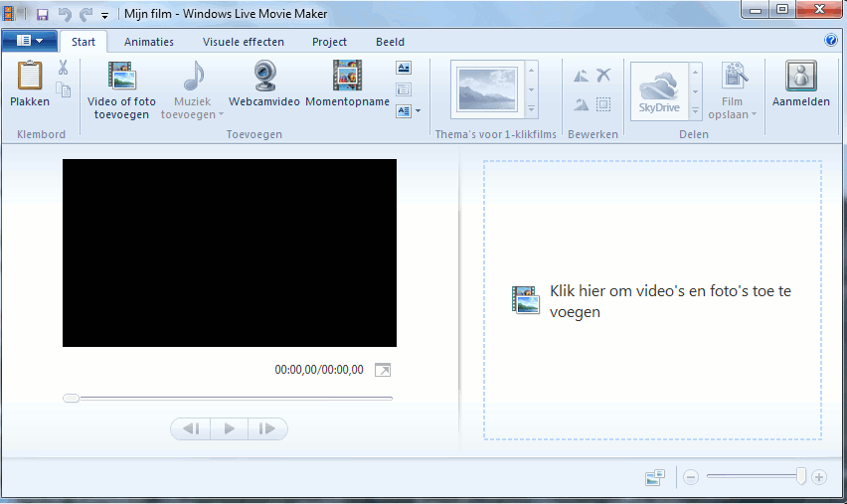Open the Project tab
Viewport: 847px width, 504px height.
pyautogui.click(x=329, y=42)
